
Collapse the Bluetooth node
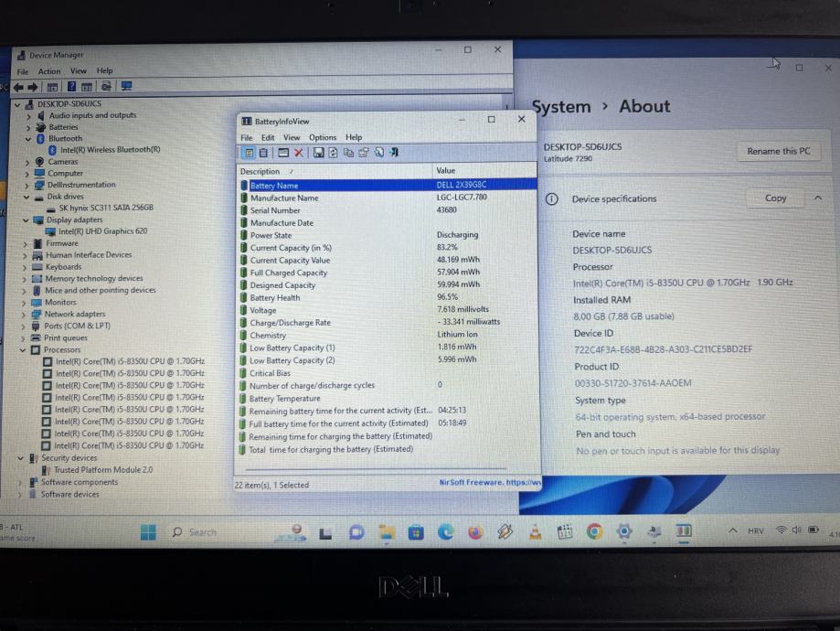tap(27, 139)
